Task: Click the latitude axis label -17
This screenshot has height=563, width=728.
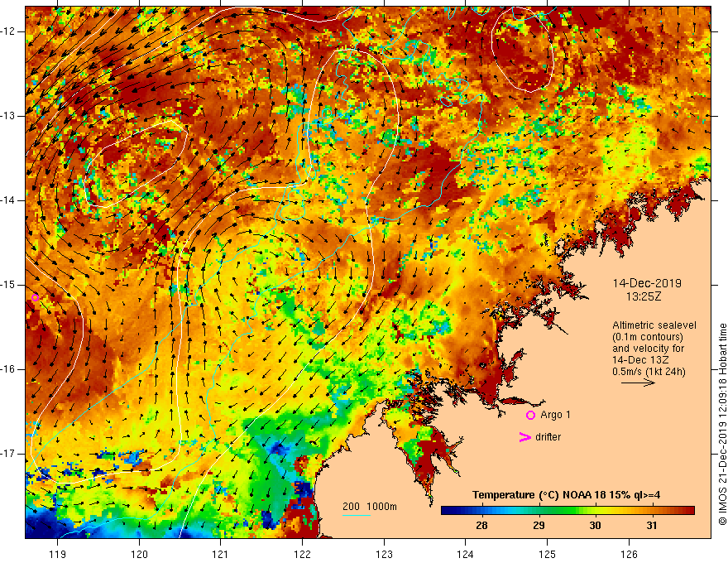Action: (x=8, y=454)
